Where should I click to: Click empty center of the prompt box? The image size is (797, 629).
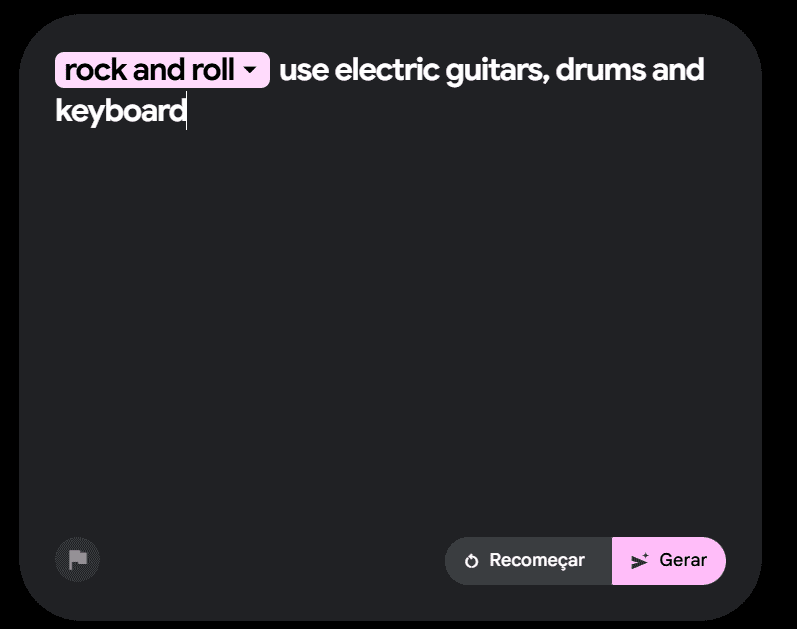click(x=390, y=320)
